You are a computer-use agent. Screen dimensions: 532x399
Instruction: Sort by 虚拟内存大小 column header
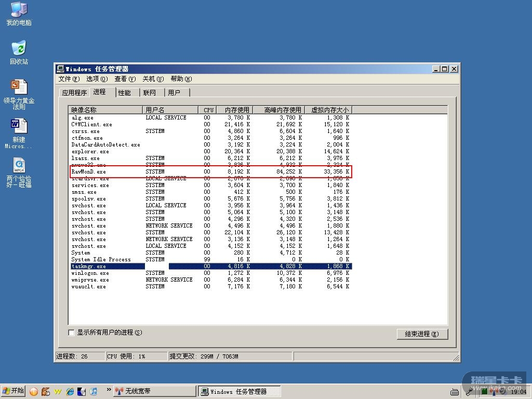[x=328, y=110]
